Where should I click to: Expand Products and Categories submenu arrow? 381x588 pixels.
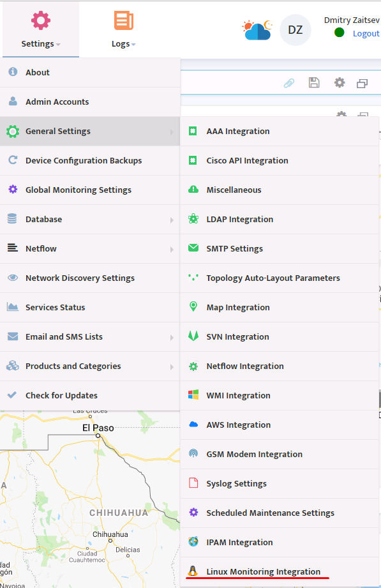coord(172,366)
